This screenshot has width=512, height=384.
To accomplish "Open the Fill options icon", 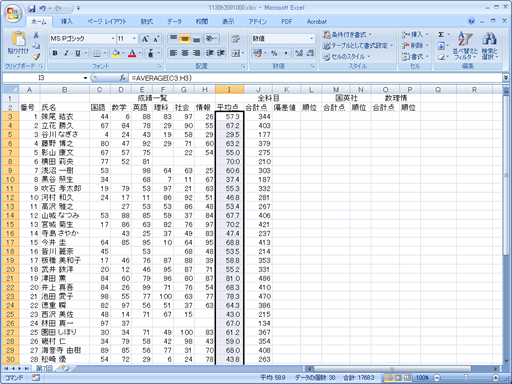I will [441, 46].
